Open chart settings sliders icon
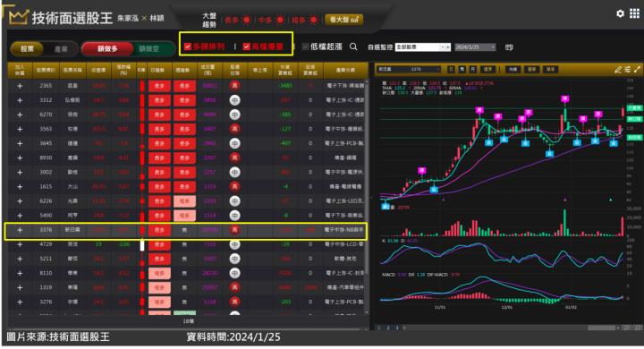Image resolution: width=644 pixels, height=349 pixels. coord(627,70)
